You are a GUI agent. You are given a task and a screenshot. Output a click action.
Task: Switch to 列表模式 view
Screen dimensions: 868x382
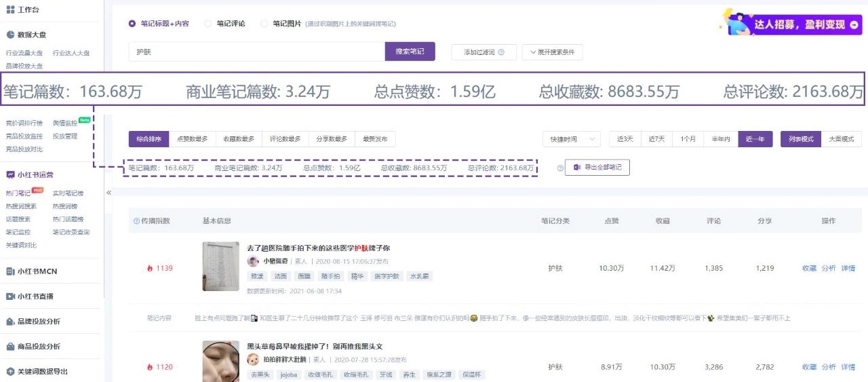801,139
